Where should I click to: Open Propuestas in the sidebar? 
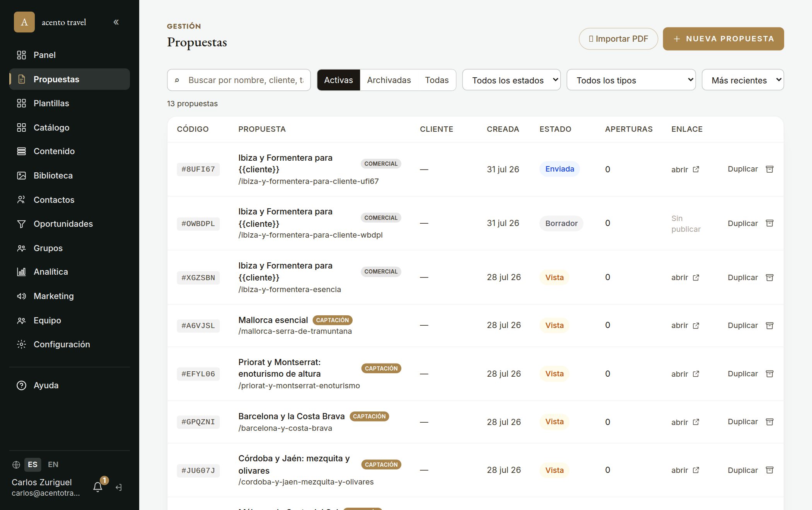click(70, 79)
